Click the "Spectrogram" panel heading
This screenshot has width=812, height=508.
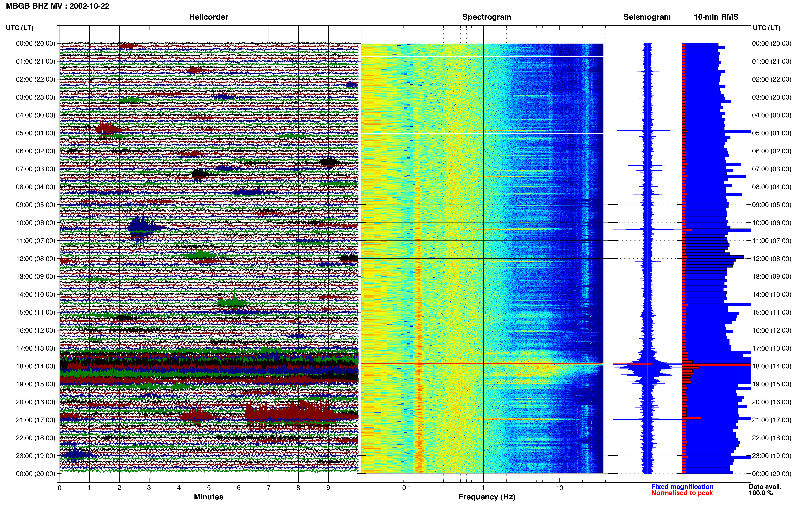[x=487, y=17]
